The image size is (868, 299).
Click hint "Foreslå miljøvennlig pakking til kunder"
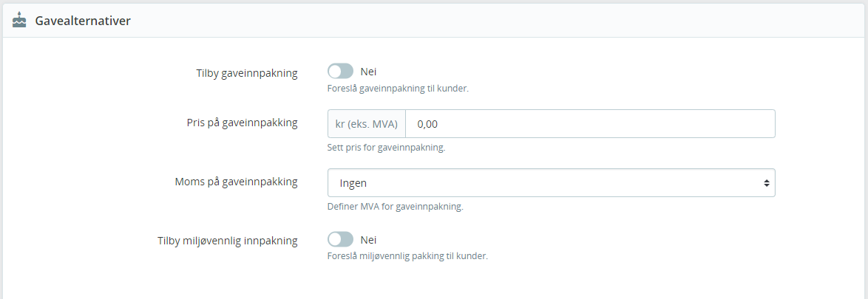407,256
